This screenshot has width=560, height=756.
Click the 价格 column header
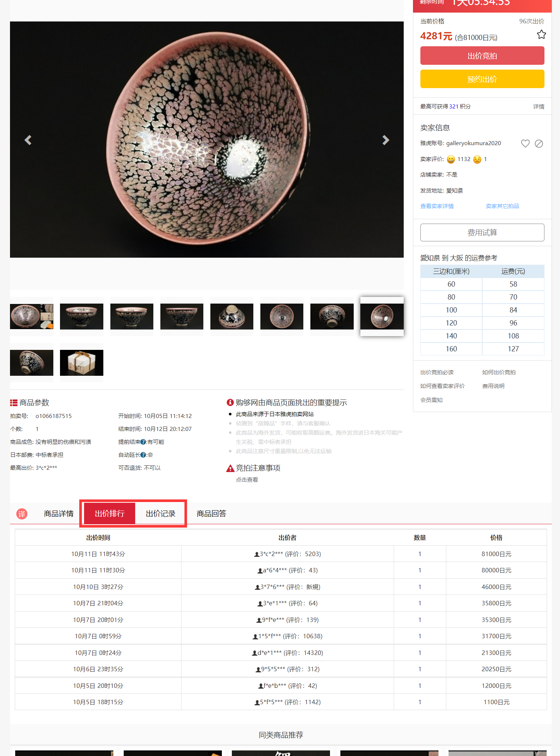coord(496,538)
